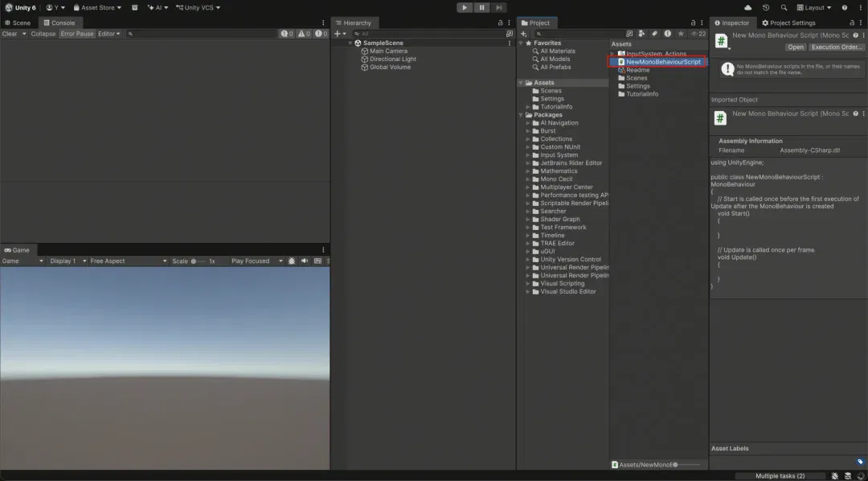Image resolution: width=868 pixels, height=481 pixels.
Task: Toggle Game view mute audio icon
Action: click(305, 261)
